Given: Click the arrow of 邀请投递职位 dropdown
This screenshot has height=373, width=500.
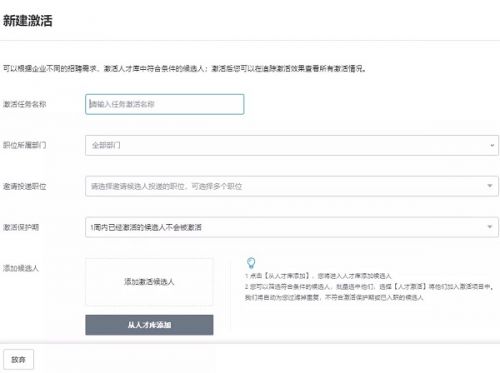Looking at the screenshot, I should click(x=490, y=186).
